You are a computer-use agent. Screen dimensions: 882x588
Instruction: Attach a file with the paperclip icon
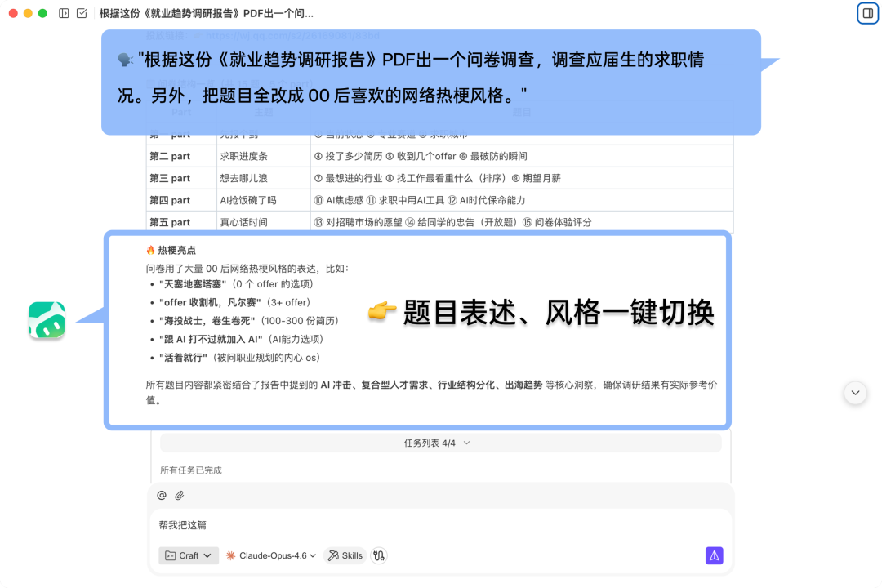[180, 495]
